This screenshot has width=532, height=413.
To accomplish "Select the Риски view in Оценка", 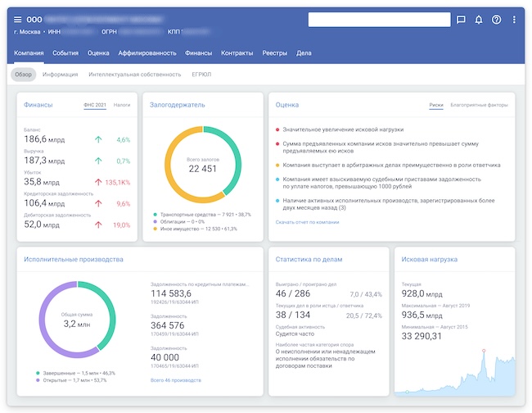I will [436, 105].
